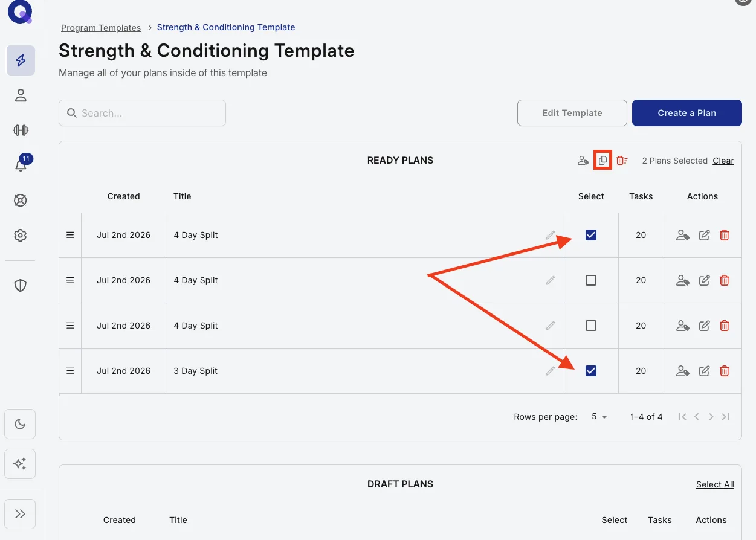The width and height of the screenshot is (756, 540).
Task: Open the dumbbell exercises section
Action: click(21, 130)
